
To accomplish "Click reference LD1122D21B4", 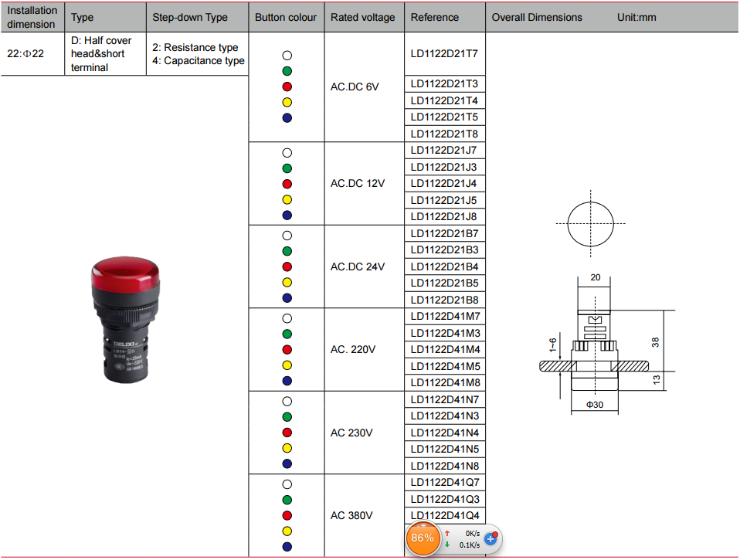I will coord(445,266).
